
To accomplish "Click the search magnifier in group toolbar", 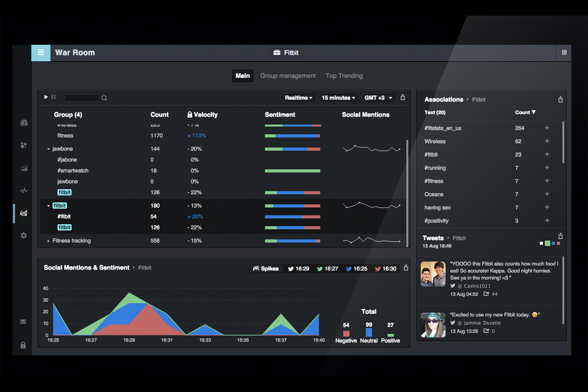I will [x=104, y=98].
